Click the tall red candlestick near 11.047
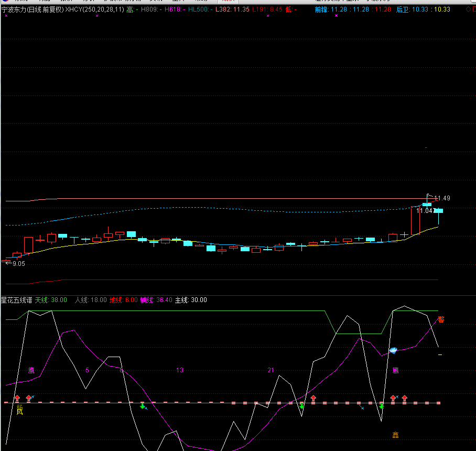 (415, 220)
